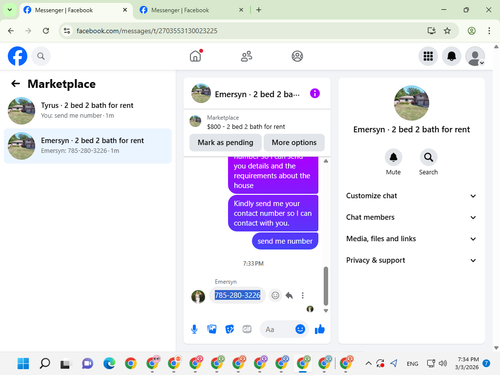The image size is (500, 375).
Task: Open Windows Start menu
Action: [x=23, y=363]
